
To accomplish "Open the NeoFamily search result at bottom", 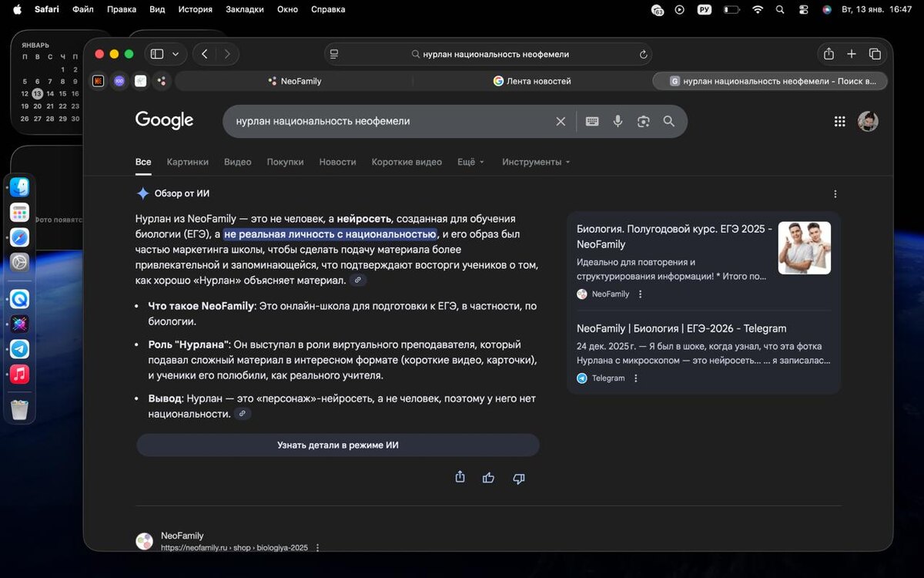I will 182,536.
